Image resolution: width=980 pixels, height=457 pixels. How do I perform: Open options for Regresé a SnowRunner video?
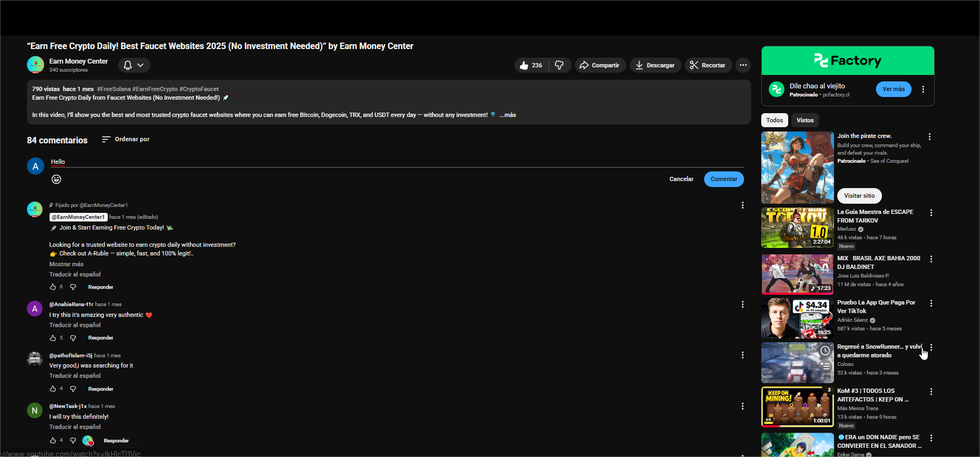[931, 348]
